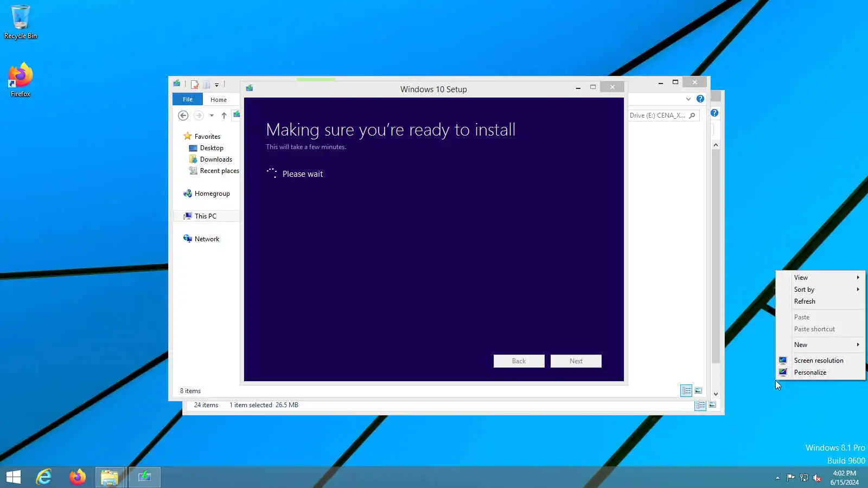The height and width of the screenshot is (488, 868).
Task: Switch to details view in front Explorer
Action: (686, 390)
